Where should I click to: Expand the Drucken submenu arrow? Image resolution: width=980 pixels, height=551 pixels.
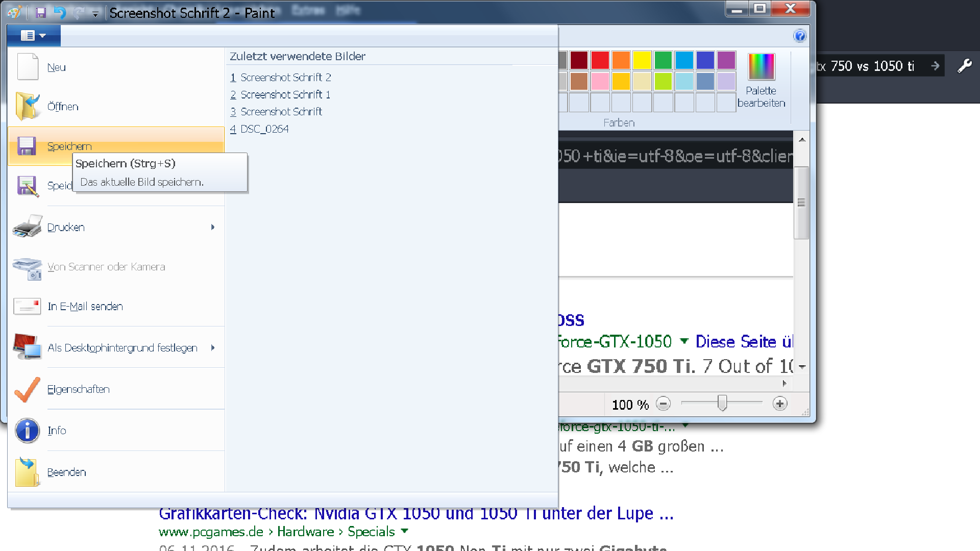[213, 227]
